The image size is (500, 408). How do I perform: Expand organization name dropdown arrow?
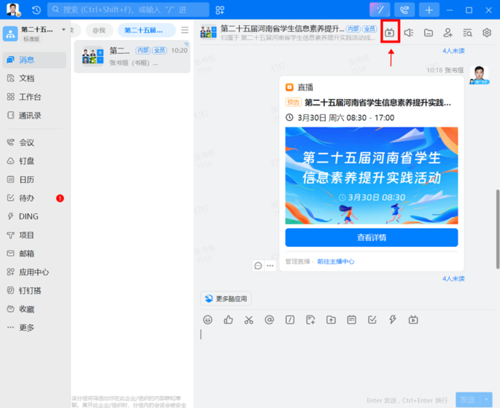pos(63,30)
